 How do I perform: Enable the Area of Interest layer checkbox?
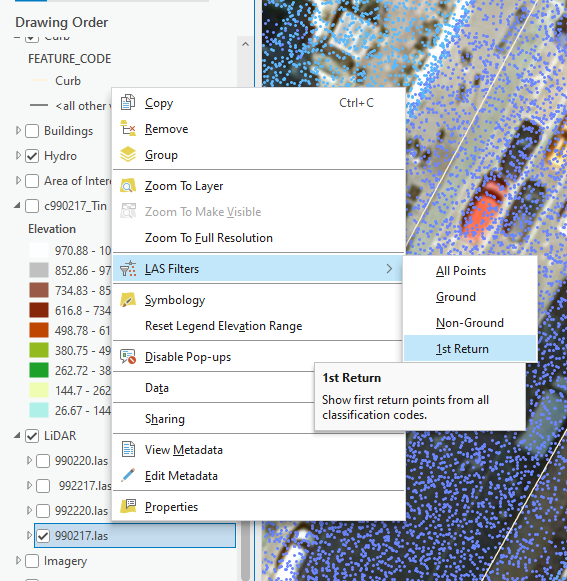(x=32, y=181)
